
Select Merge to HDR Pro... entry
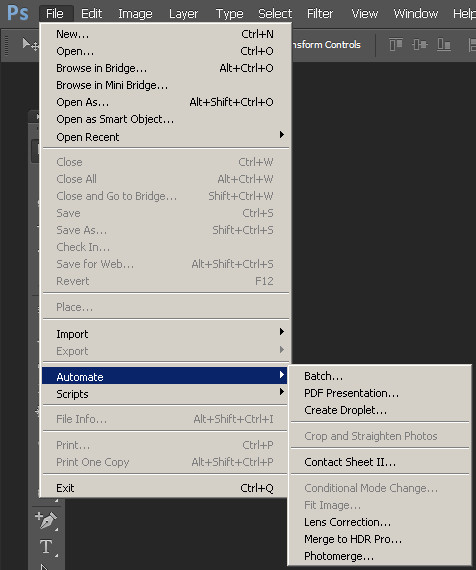[380, 539]
